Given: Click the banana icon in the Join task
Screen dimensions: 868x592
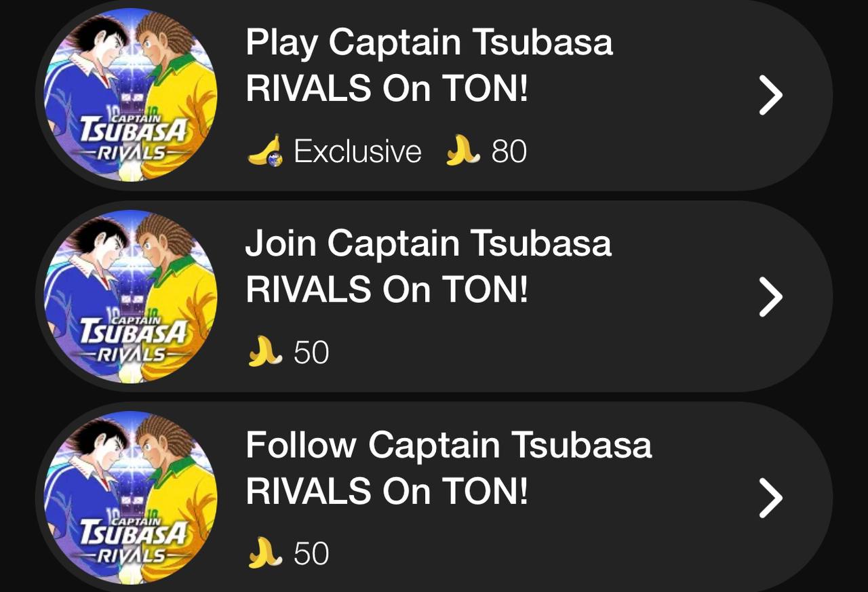Looking at the screenshot, I should tap(265, 353).
